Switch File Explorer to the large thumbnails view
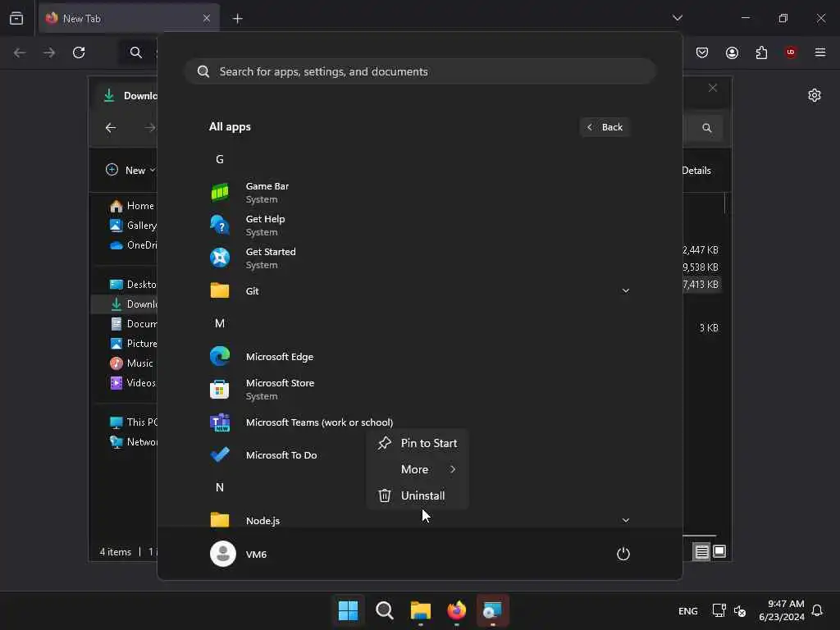 tap(719, 551)
